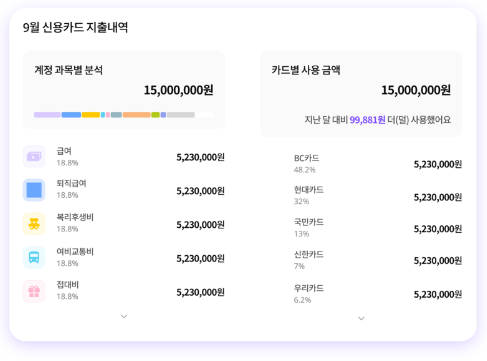Screen dimensions: 487x361
Task: Select the gray segment of spending bar
Action: pyautogui.click(x=181, y=115)
